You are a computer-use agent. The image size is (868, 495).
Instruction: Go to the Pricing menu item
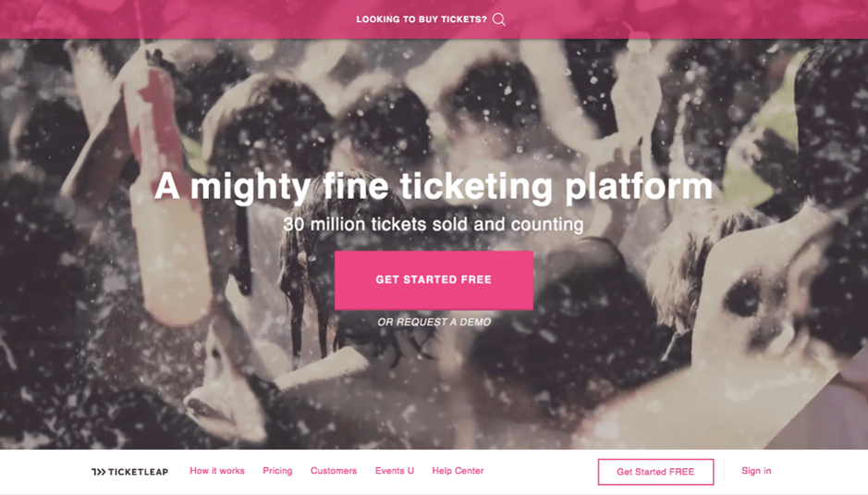pyautogui.click(x=277, y=471)
